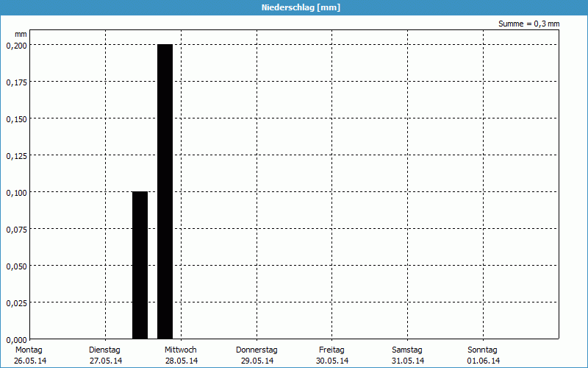Click the 0,200 y-axis value
Image resolution: width=588 pixels, height=368 pixels.
pos(16,46)
